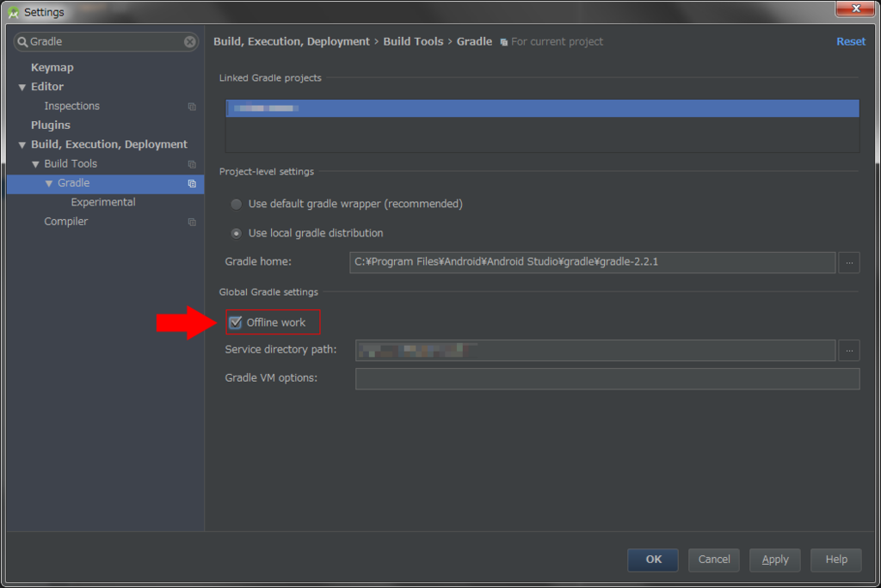Select "Use local gradle distribution"

(237, 231)
